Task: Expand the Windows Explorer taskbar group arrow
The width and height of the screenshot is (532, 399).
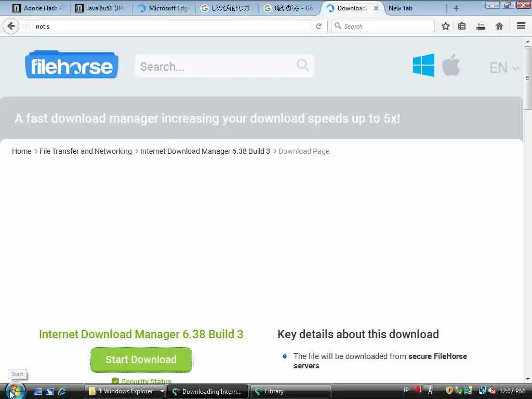Action: pos(162,391)
